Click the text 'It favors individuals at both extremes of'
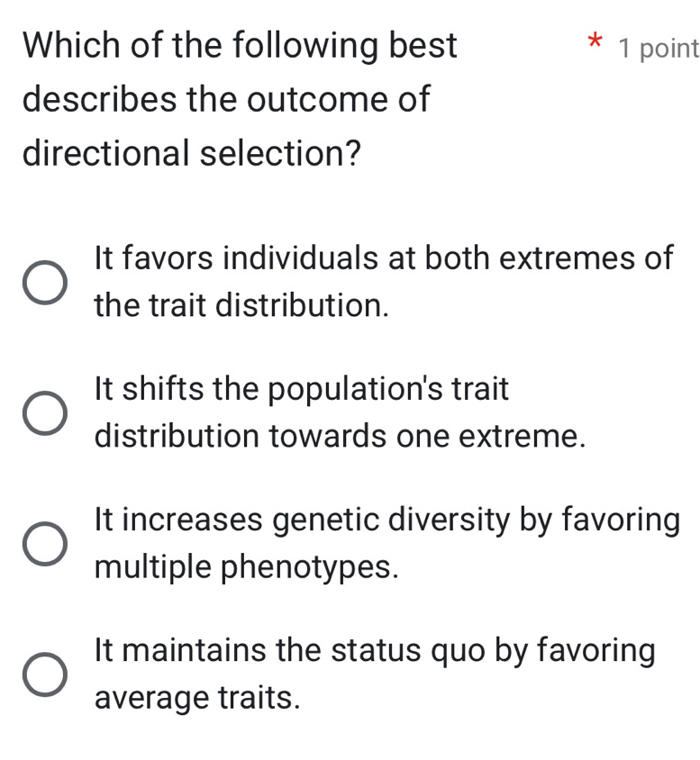Viewport: 700px width, 760px height. point(383,258)
